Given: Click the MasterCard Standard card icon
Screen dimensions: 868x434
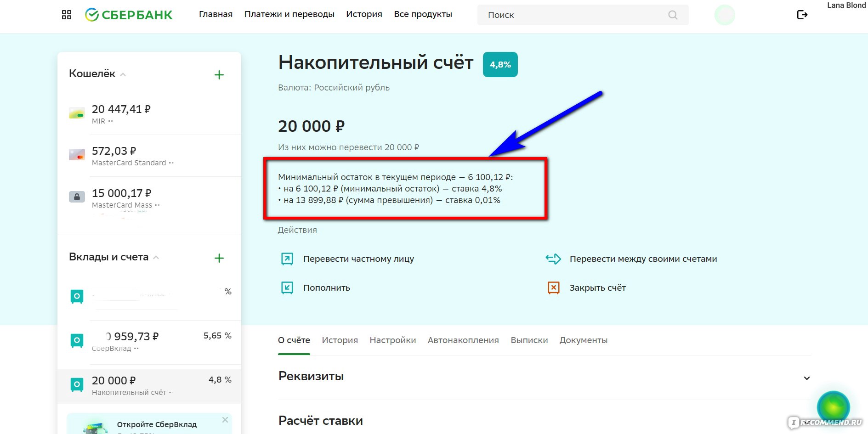Looking at the screenshot, I should (x=77, y=155).
